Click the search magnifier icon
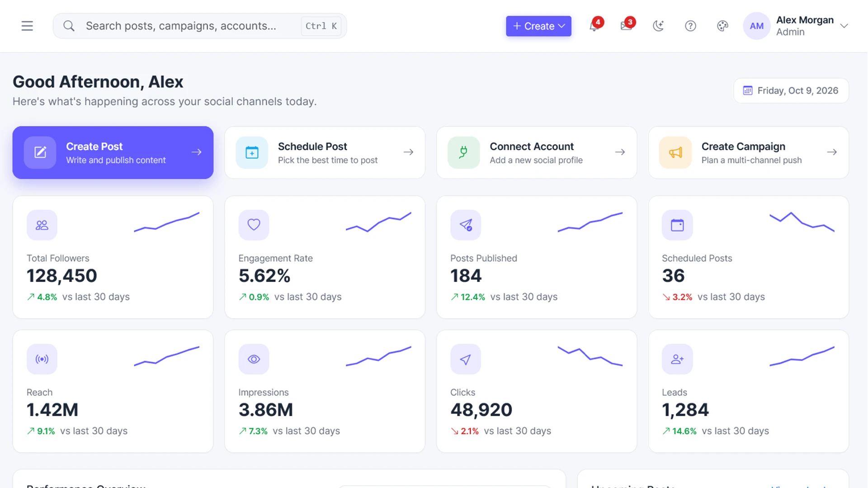The width and height of the screenshot is (868, 488). pyautogui.click(x=69, y=26)
